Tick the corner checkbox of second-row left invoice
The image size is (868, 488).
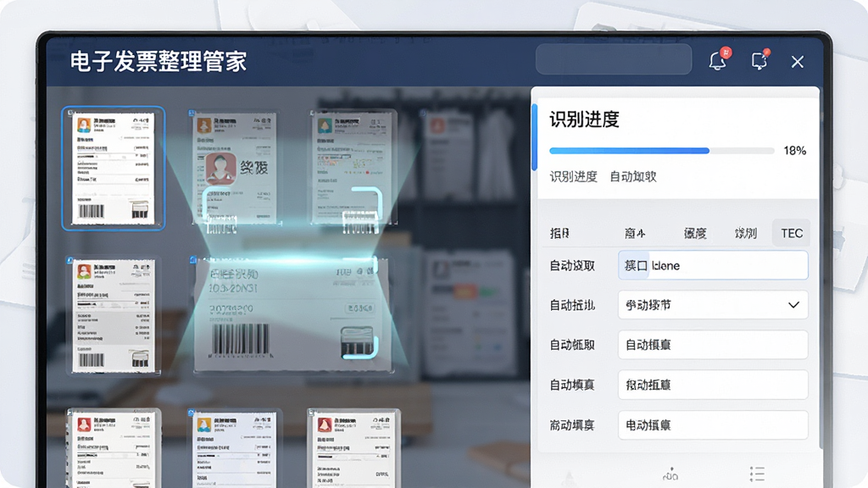(70, 259)
